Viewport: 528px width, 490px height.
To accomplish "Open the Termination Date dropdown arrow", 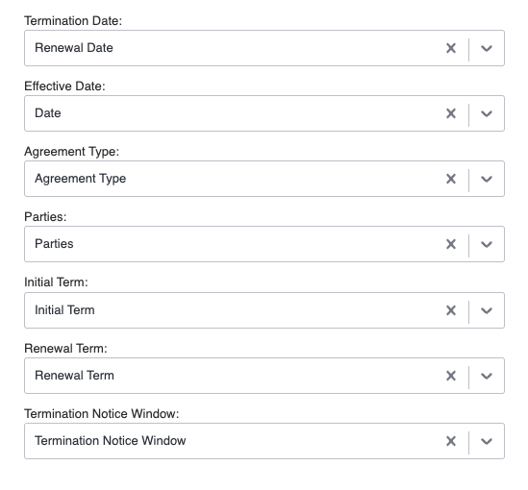I will click(x=486, y=48).
